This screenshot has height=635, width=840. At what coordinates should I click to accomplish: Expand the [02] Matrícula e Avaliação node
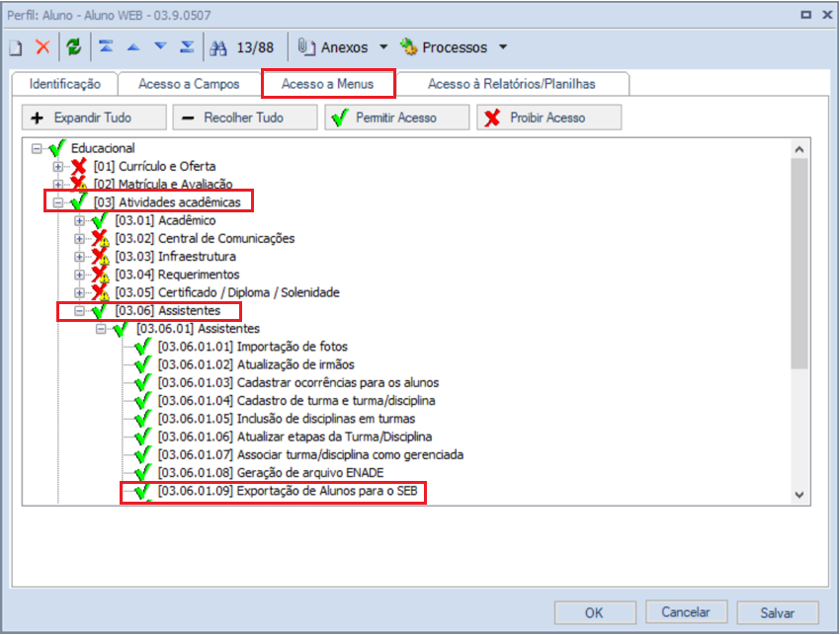coord(58,185)
